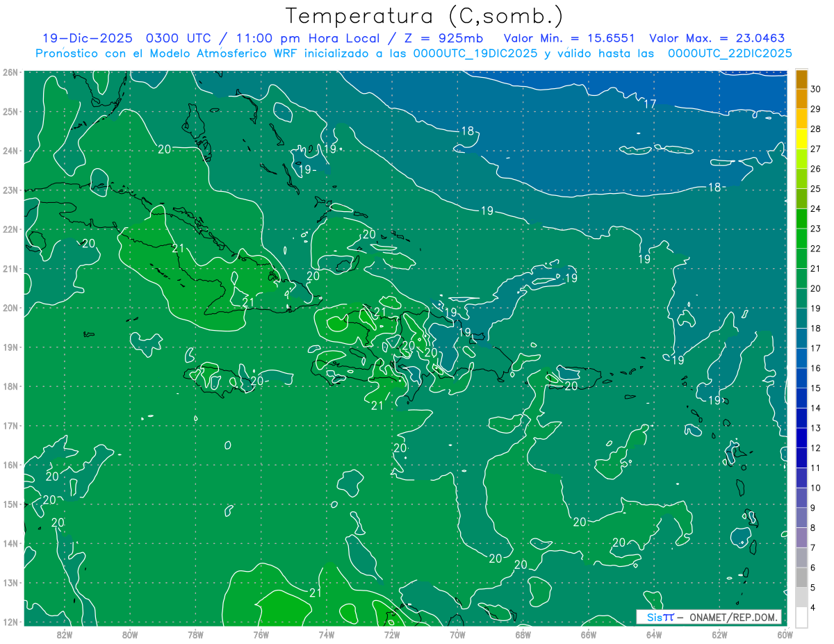Click the '80W' longitude axis label
The image size is (834, 644).
tap(130, 634)
